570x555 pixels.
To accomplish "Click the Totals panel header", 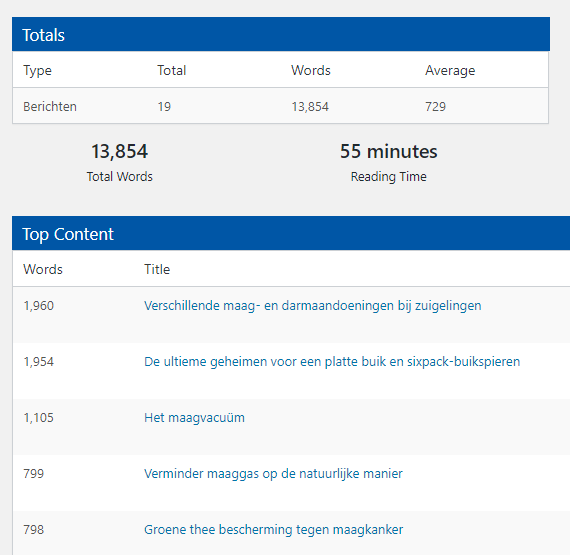I will 281,34.
